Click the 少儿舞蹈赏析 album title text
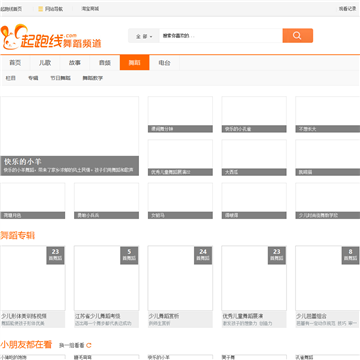360x360 pixels. [164, 316]
